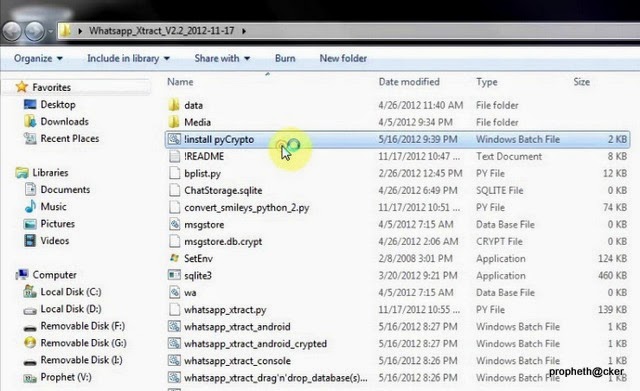
Task: Open Removable Disk (I:) in sidebar
Action: coord(81,360)
